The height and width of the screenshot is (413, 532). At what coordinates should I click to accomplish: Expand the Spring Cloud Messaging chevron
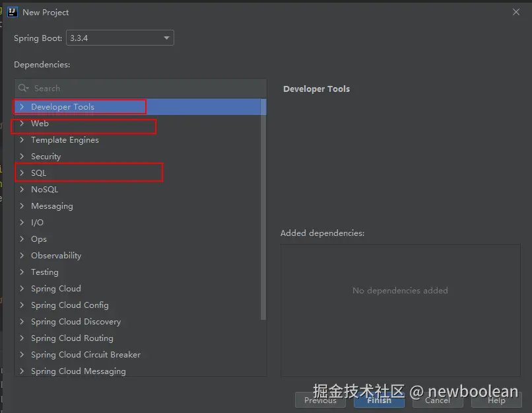point(22,371)
